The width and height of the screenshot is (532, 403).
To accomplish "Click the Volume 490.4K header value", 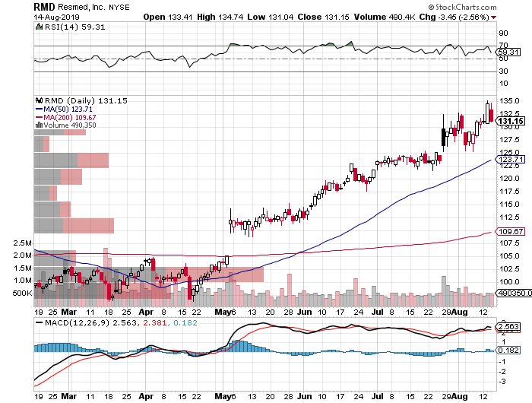I will [x=385, y=17].
